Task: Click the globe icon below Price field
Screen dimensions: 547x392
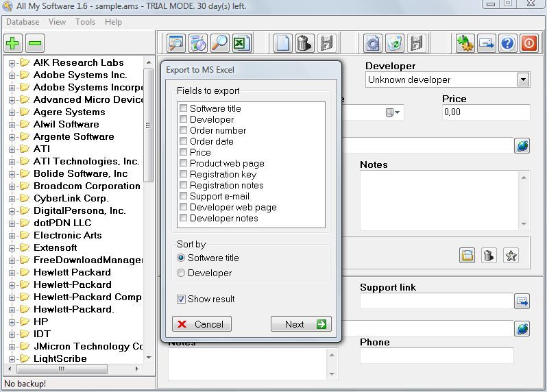Action: pos(522,146)
